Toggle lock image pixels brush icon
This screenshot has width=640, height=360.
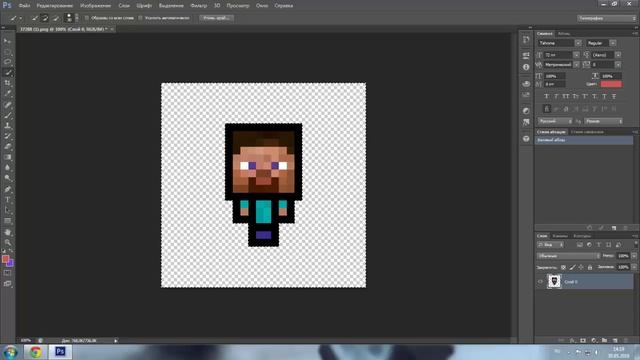click(572, 267)
